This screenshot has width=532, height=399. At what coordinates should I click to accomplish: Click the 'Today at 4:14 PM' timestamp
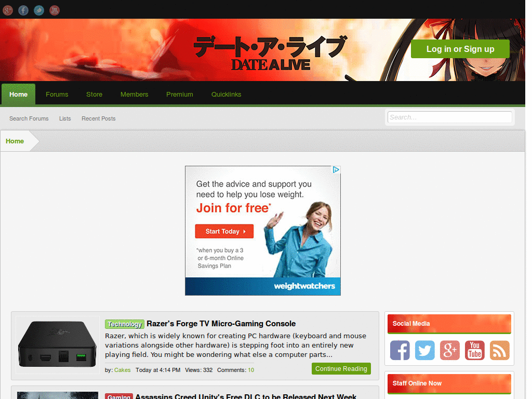click(158, 370)
